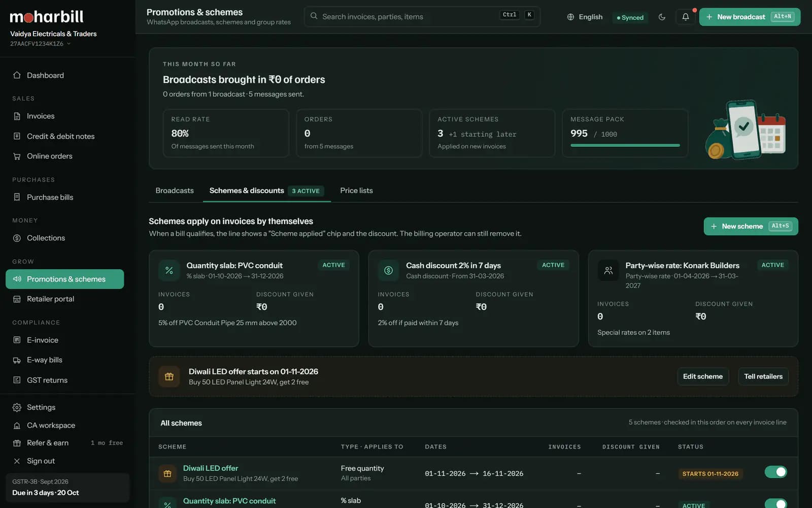Screen dimensions: 812x508
Task: Open the Party-wise rate: Konark Builders card
Action: pos(693,298)
